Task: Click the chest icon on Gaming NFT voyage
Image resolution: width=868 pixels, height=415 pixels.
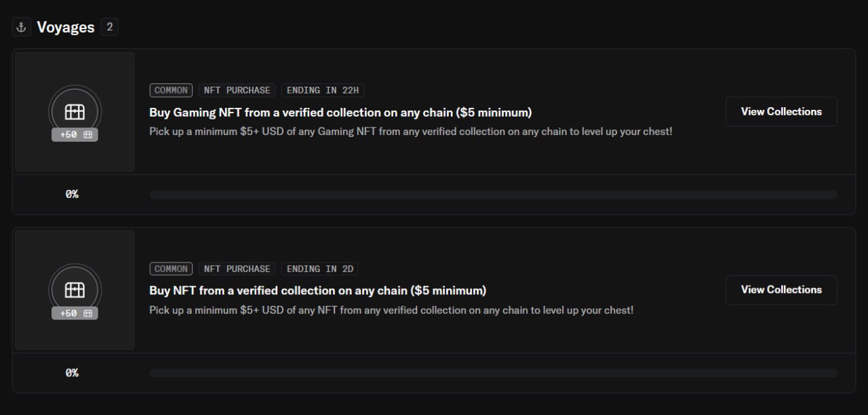Action: [x=75, y=111]
